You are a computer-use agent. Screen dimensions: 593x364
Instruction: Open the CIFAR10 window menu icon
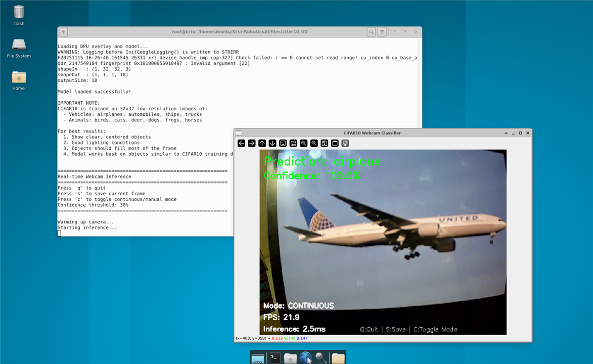239,133
